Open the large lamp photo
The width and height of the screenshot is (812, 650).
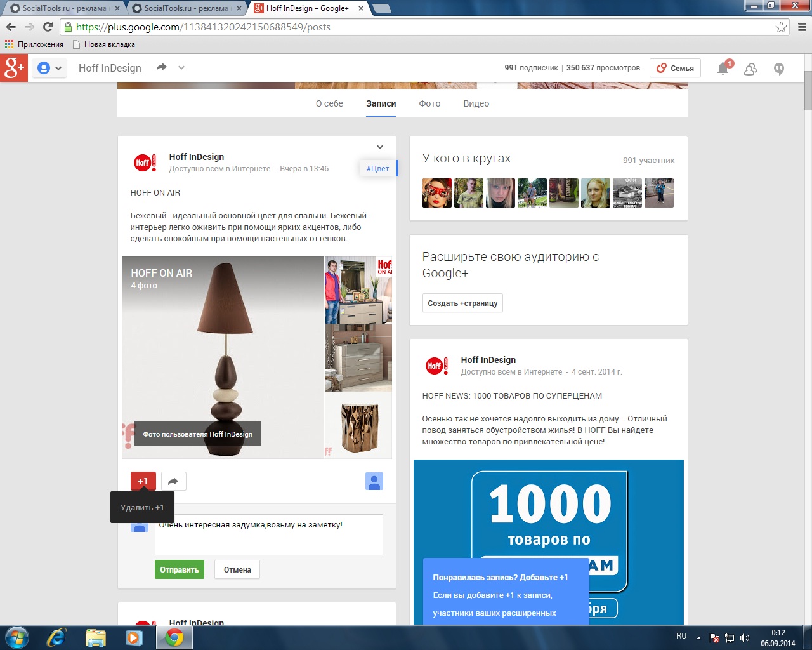pyautogui.click(x=223, y=357)
